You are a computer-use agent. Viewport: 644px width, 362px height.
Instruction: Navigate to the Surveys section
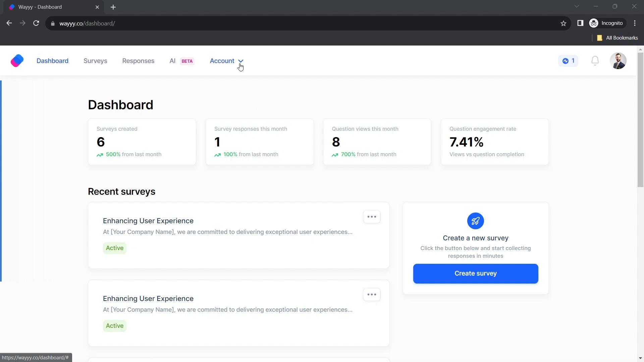95,61
